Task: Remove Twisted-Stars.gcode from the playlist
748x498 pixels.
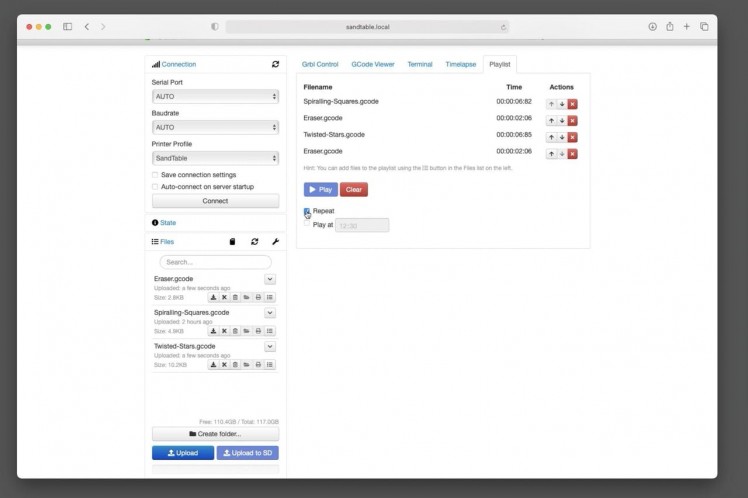Action: 572,137
